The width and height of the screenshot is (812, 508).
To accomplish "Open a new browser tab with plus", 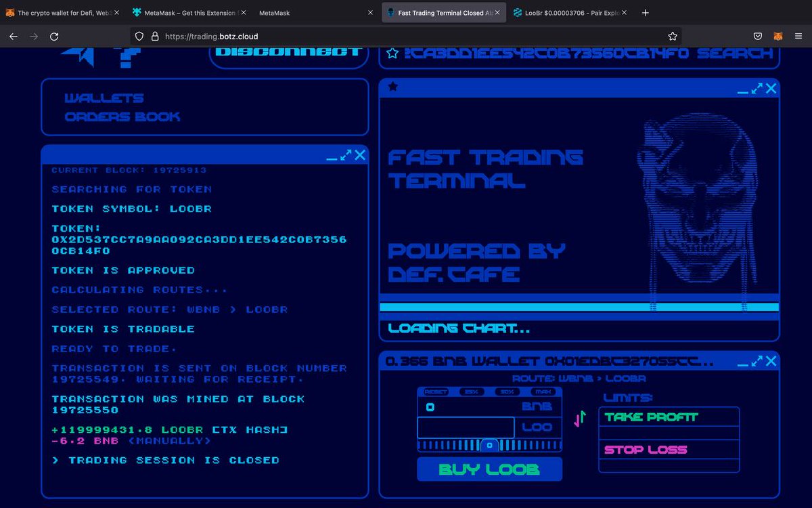I will click(646, 13).
